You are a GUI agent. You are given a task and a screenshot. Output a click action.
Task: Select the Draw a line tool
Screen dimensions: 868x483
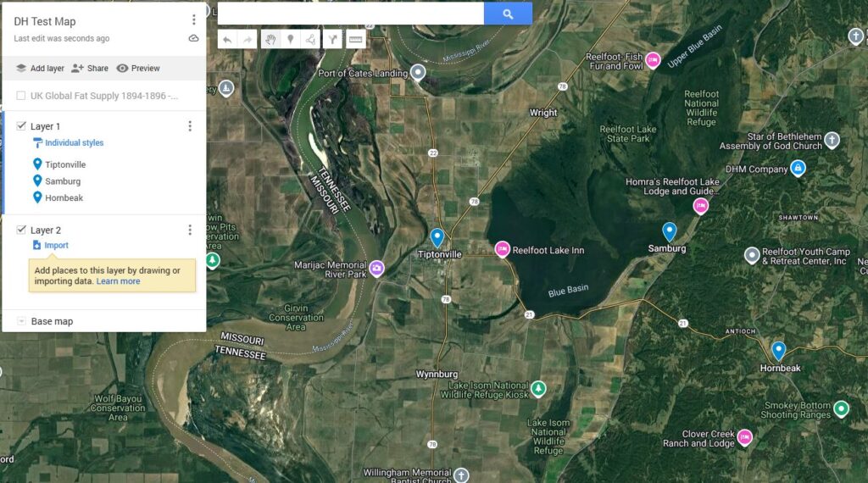tap(310, 39)
